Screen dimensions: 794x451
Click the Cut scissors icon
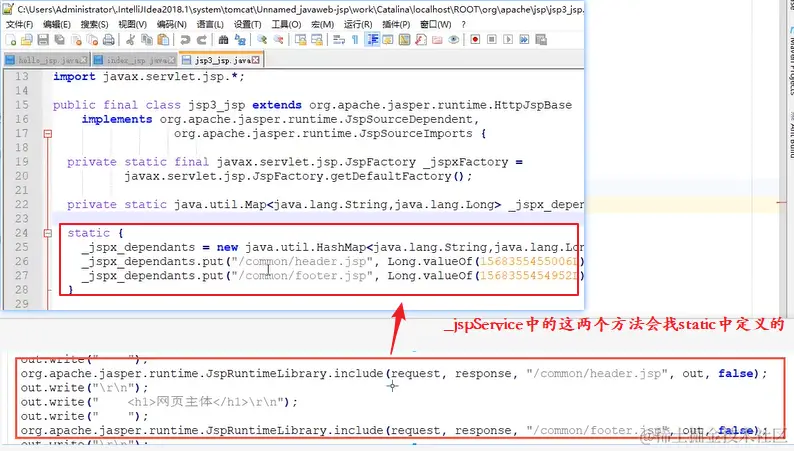click(130, 39)
